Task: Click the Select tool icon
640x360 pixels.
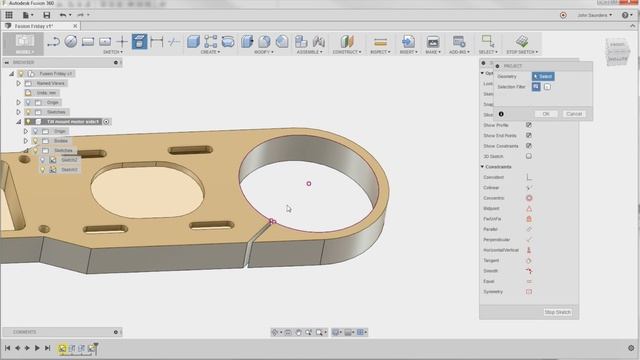Action: pyautogui.click(x=488, y=42)
